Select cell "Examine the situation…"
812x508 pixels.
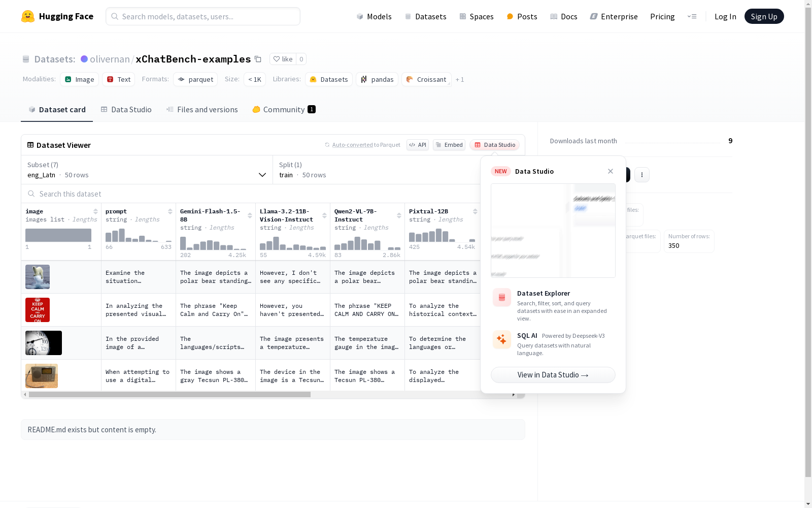click(139, 277)
